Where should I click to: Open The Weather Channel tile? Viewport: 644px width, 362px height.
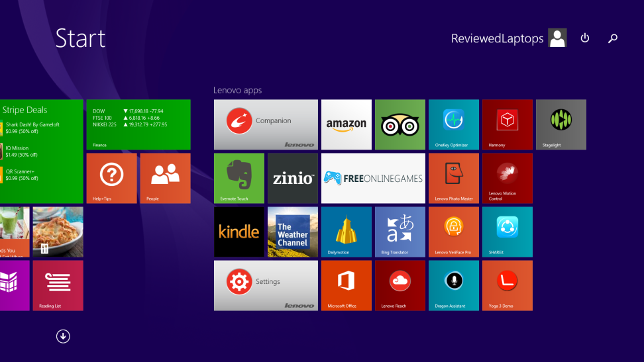(x=293, y=232)
